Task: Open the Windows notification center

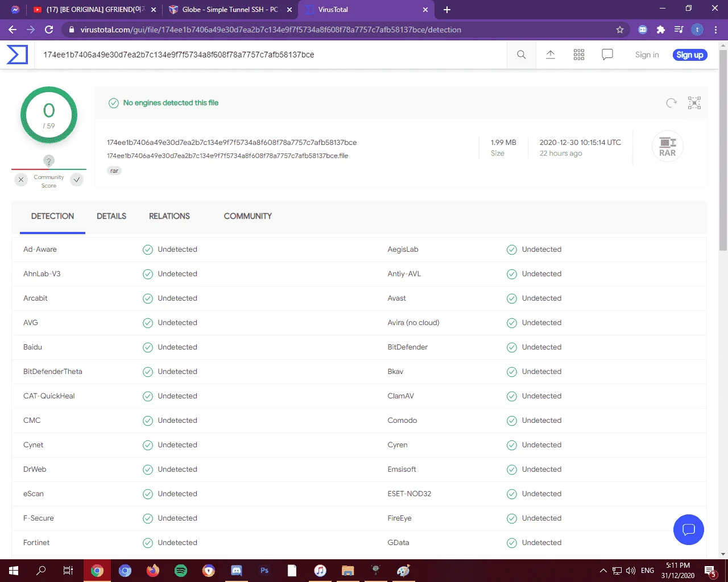Action: click(x=710, y=571)
